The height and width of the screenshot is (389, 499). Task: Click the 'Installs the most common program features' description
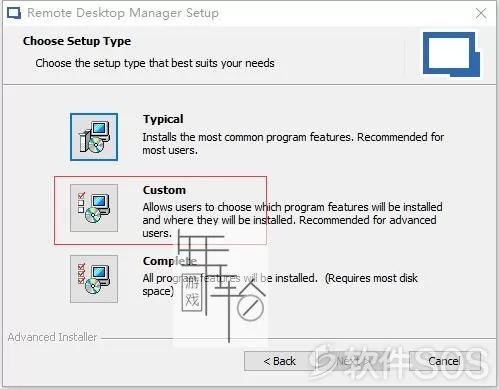point(293,144)
